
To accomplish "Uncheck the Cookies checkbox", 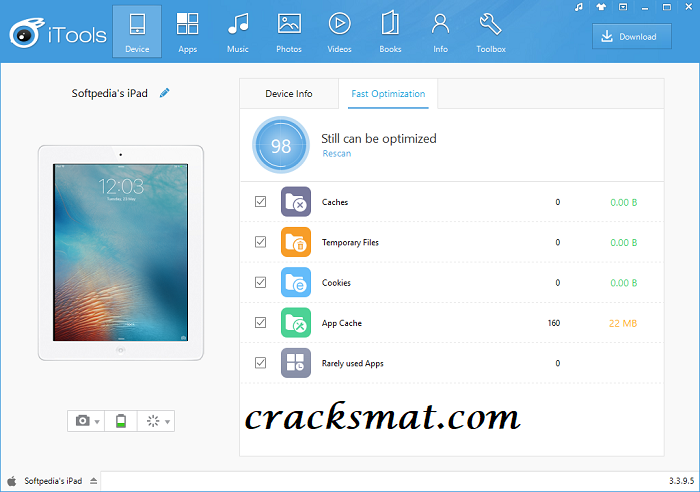I will pos(261,282).
